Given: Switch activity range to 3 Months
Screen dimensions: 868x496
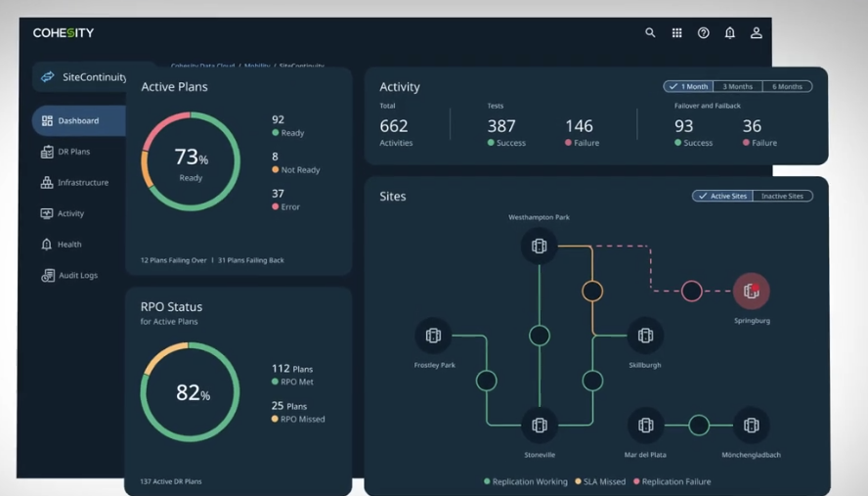Looking at the screenshot, I should (x=738, y=87).
